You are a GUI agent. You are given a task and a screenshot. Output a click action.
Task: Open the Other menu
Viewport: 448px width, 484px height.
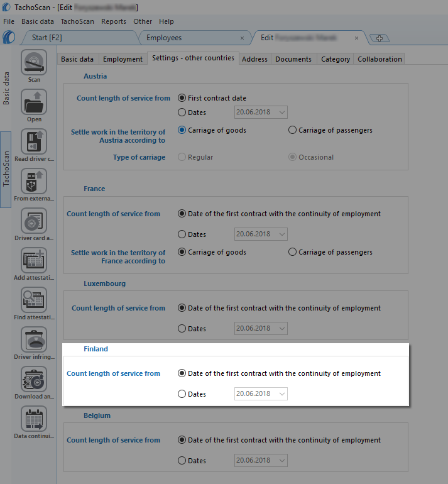point(143,21)
